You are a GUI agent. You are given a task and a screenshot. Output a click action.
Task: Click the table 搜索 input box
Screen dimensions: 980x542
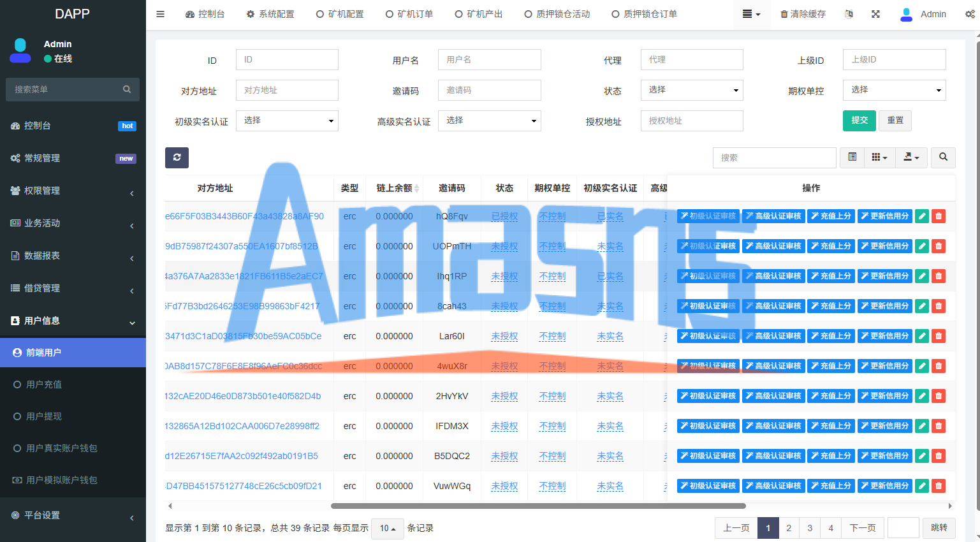point(774,157)
